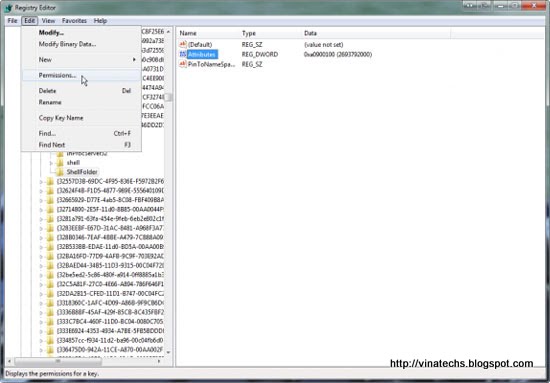Click the tree scrollbar up arrow
This screenshot has height=383, width=550.
[168, 32]
